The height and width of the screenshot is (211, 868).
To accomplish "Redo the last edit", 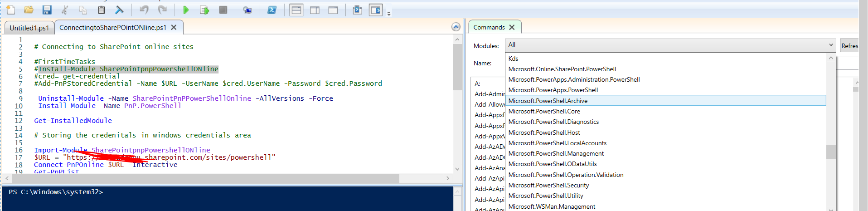I will point(162,10).
